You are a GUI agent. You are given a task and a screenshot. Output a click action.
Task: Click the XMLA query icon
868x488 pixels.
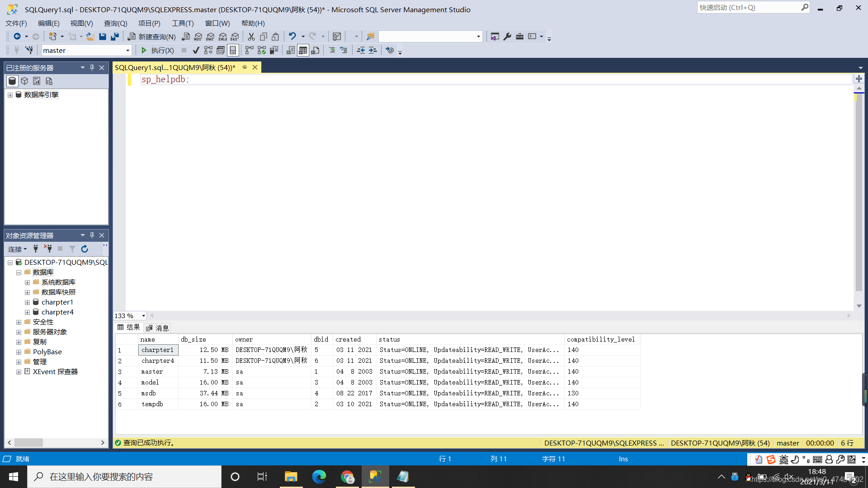click(x=222, y=37)
